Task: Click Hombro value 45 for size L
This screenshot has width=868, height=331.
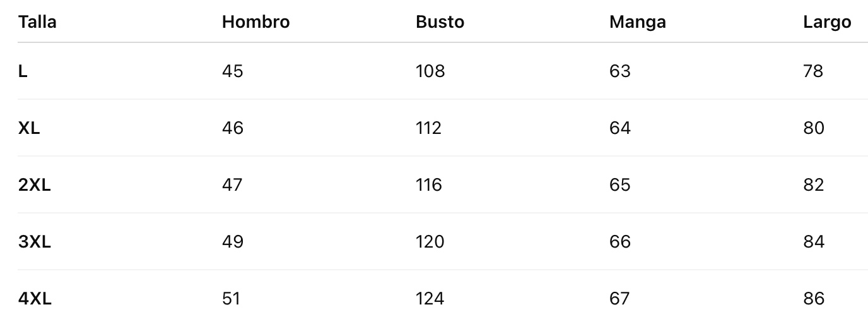Action: tap(232, 71)
